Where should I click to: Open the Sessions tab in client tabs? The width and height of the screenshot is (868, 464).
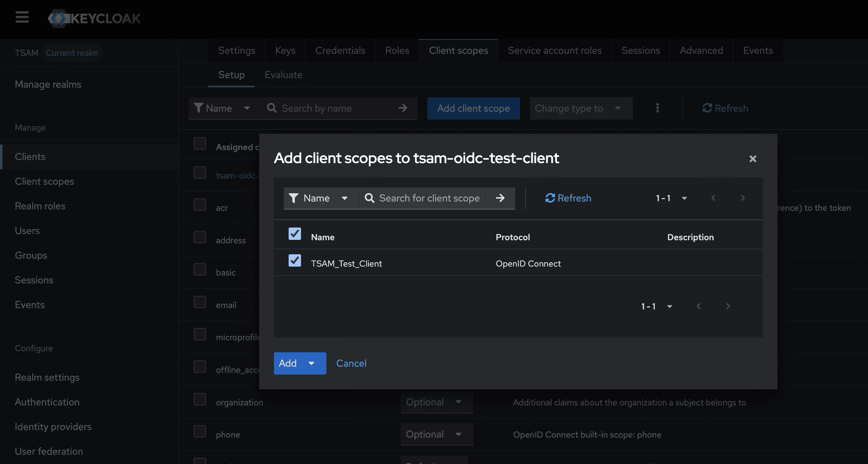point(640,51)
